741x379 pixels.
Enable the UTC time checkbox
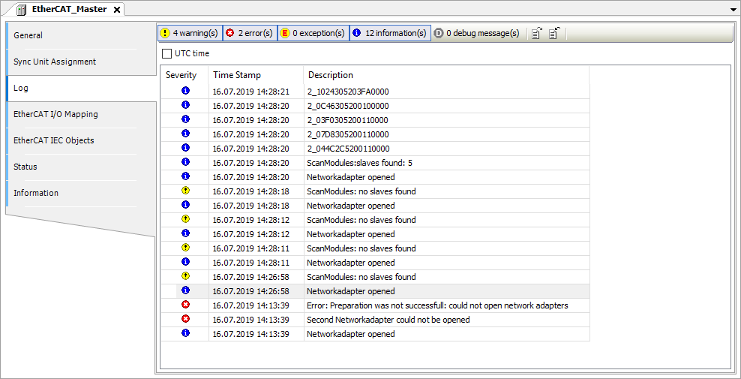pos(167,53)
